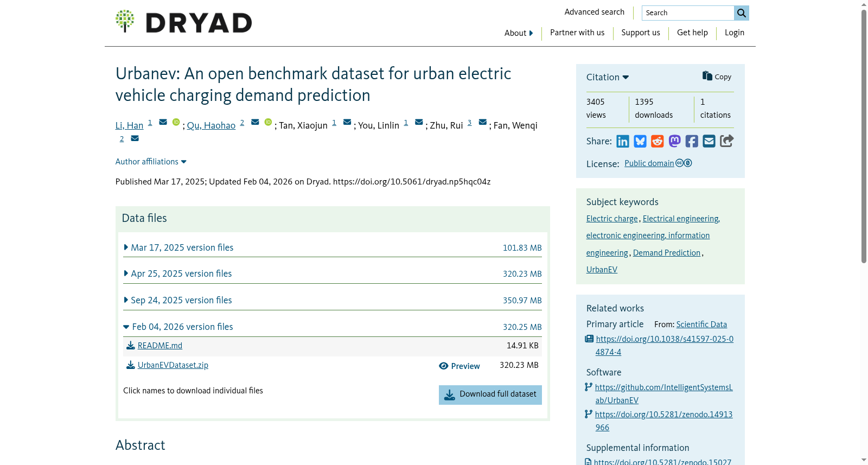
Task: Click Login
Action: click(735, 33)
